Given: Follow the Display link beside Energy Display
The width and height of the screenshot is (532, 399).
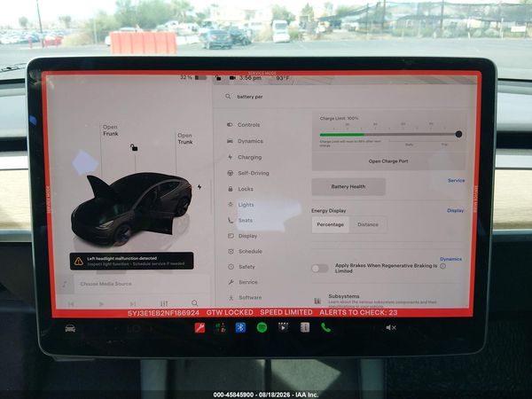Looking at the screenshot, I should (456, 211).
